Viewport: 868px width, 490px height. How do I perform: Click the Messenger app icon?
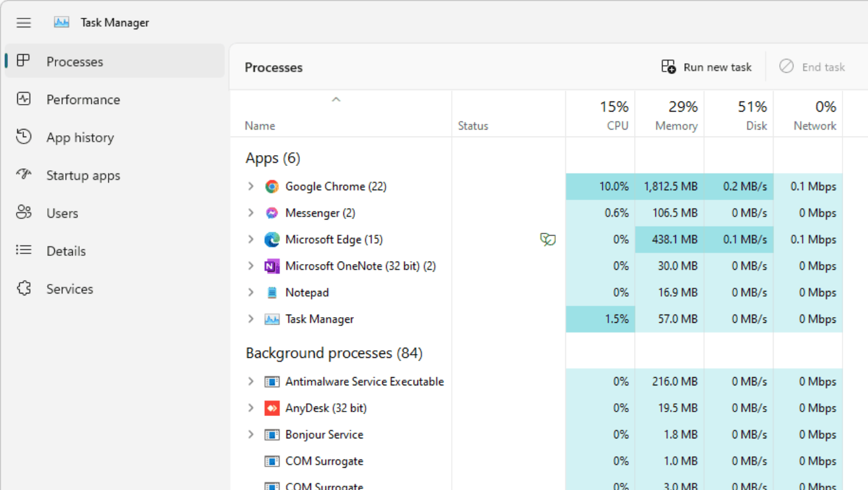coord(272,213)
